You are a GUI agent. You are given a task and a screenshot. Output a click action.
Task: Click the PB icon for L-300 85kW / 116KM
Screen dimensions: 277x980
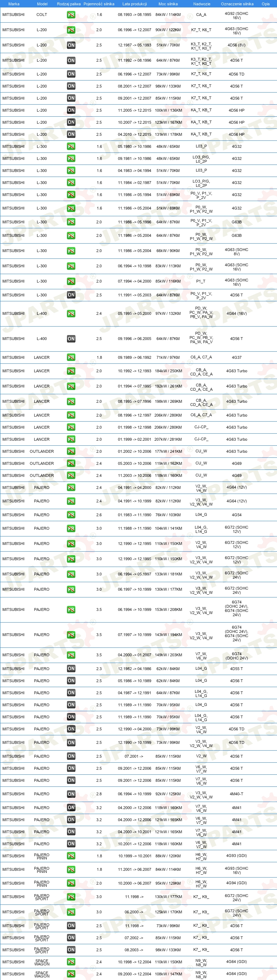(x=71, y=282)
